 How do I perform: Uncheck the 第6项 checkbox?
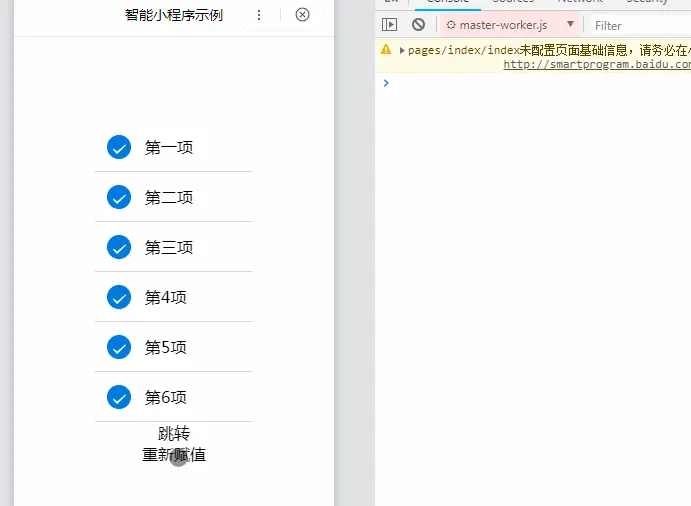[x=119, y=397]
